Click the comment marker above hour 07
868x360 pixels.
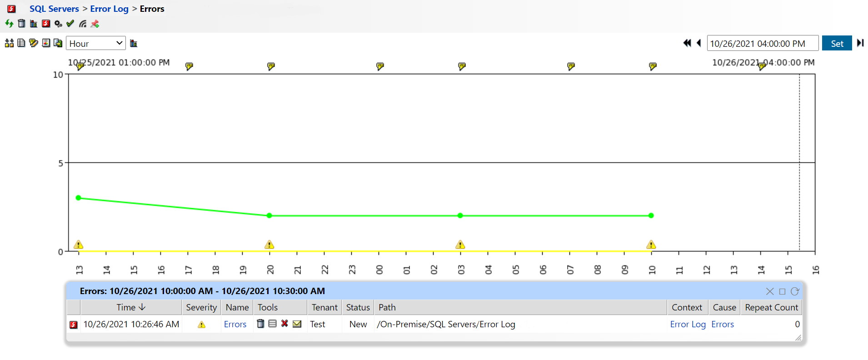click(571, 66)
